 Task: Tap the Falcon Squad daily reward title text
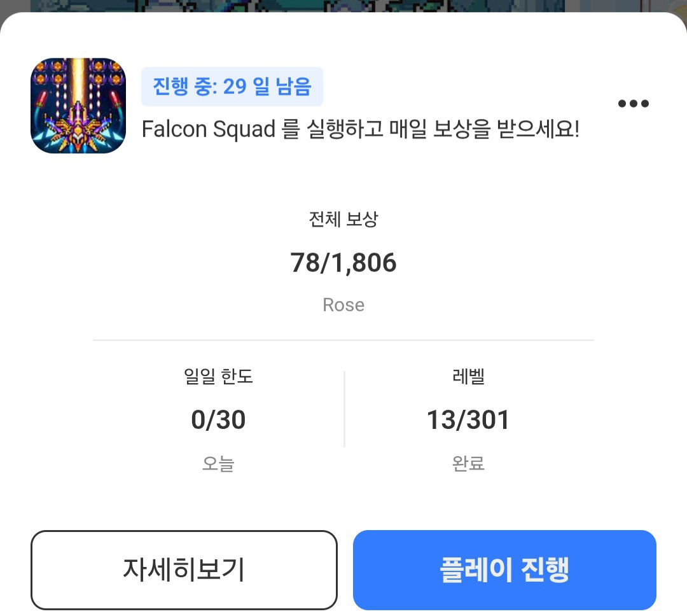click(361, 129)
